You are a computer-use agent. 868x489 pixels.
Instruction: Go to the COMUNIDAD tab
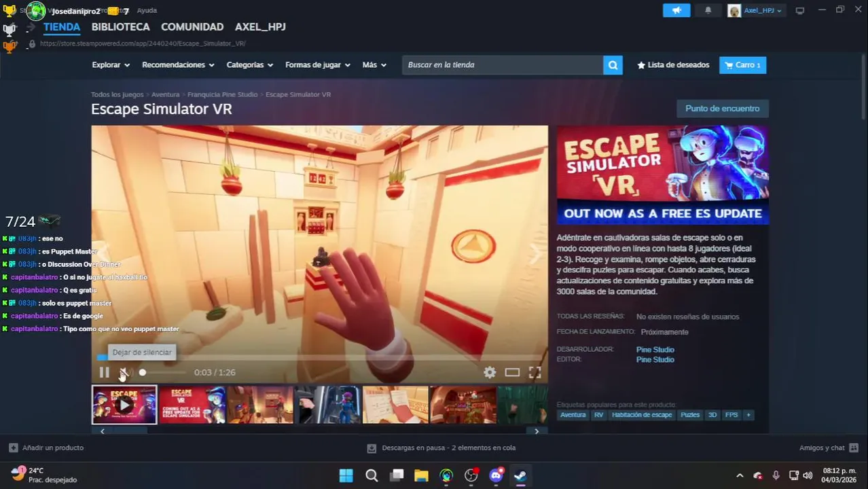pyautogui.click(x=192, y=27)
